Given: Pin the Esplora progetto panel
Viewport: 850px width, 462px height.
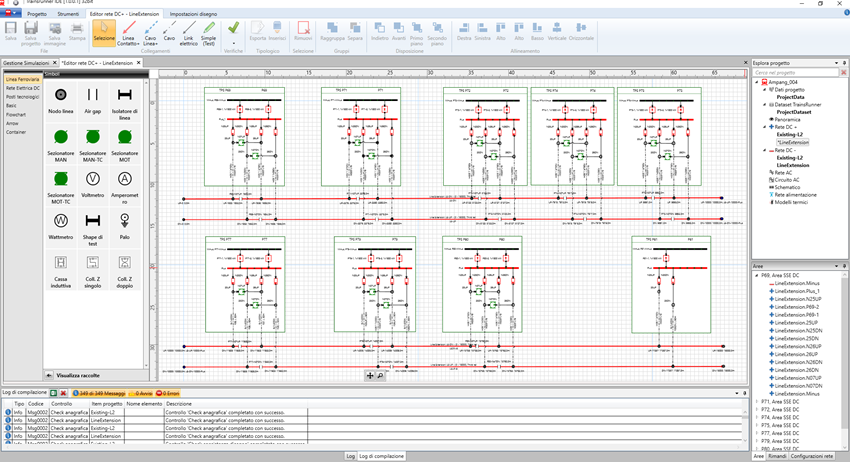Looking at the screenshot, I should point(844,63).
